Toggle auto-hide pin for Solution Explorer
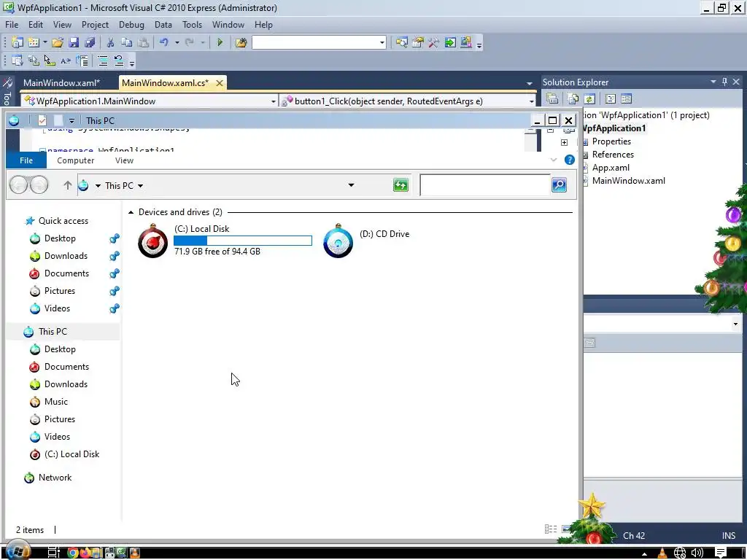 pos(724,82)
